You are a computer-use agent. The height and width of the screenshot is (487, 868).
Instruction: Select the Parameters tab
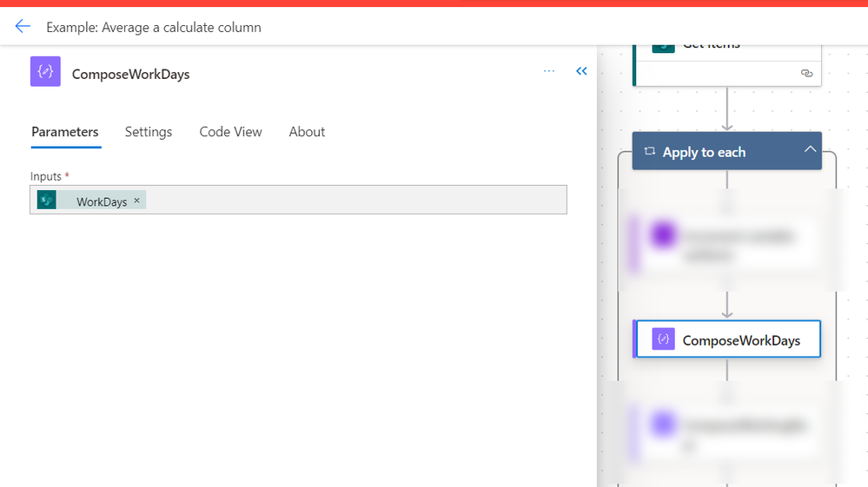tap(65, 132)
